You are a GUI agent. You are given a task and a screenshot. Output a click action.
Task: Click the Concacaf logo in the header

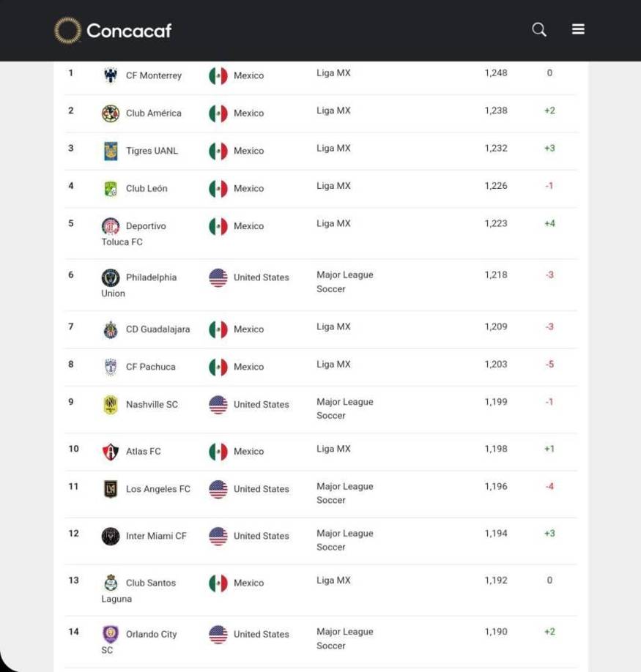tap(114, 30)
